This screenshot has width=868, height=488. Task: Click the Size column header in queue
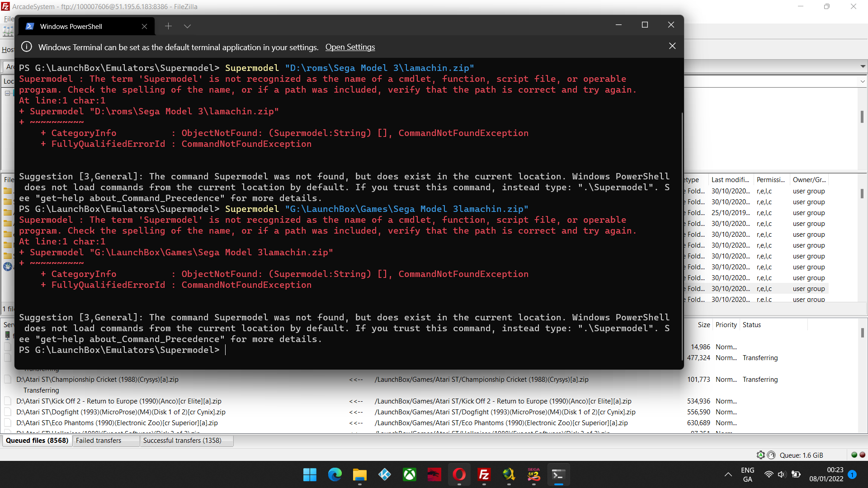[x=703, y=325]
